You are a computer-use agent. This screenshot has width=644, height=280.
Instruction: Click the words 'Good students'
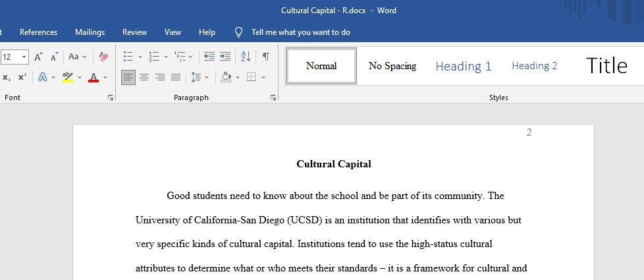pos(197,196)
